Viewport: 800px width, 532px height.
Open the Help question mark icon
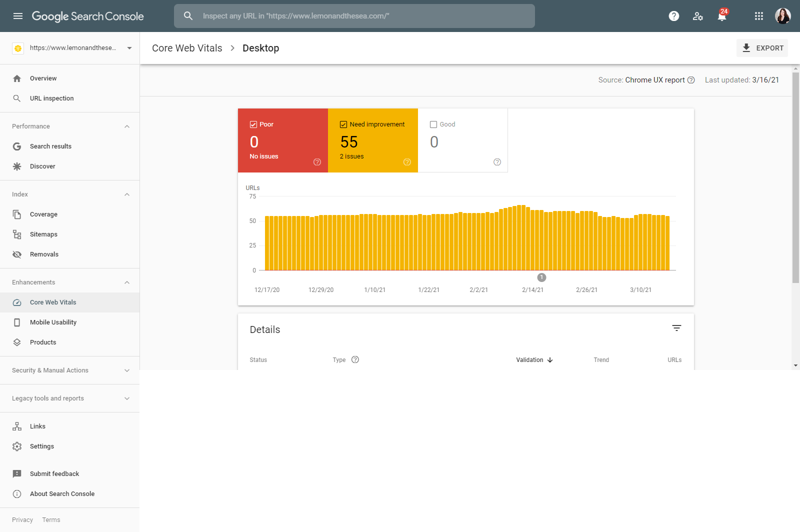tap(674, 16)
